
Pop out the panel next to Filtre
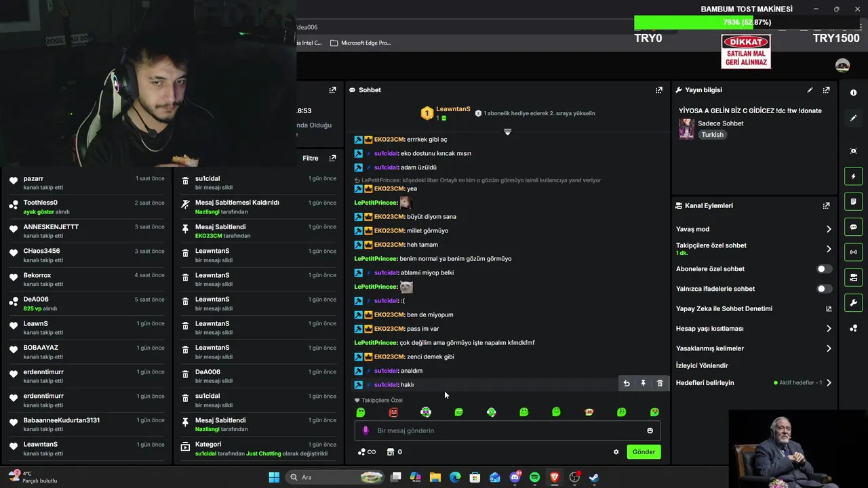332,158
